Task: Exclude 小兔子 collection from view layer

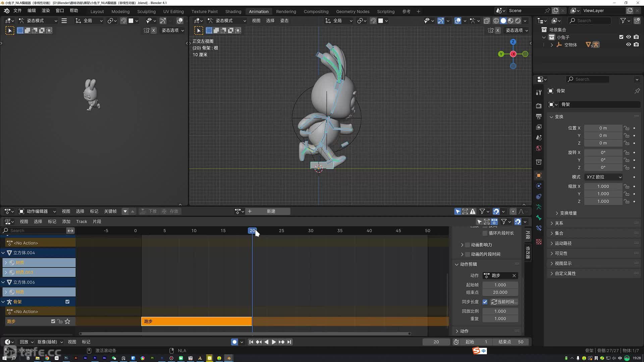Action: (621, 37)
